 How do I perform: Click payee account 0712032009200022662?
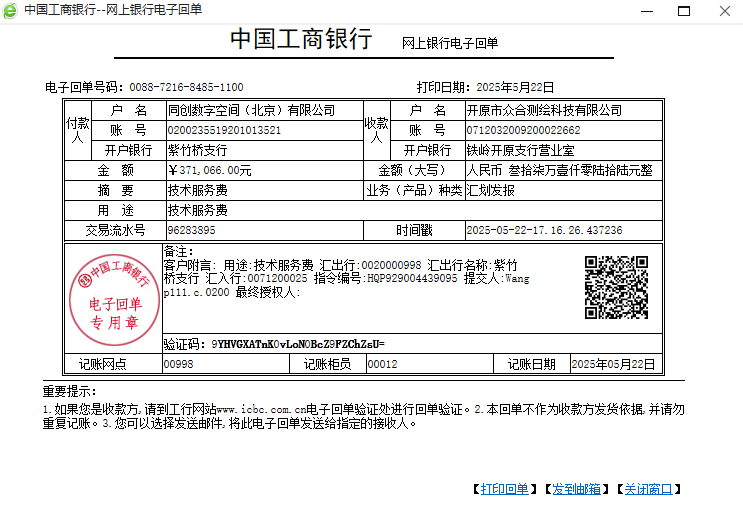(523, 130)
